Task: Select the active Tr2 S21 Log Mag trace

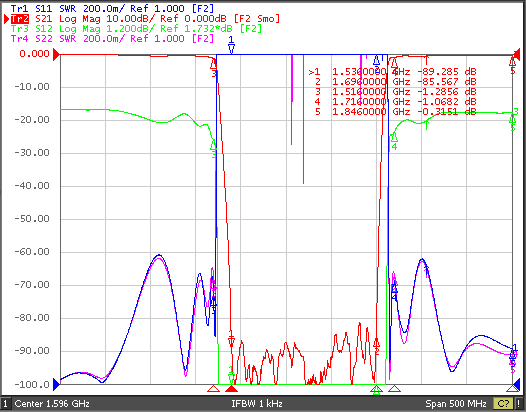Action: point(146,19)
